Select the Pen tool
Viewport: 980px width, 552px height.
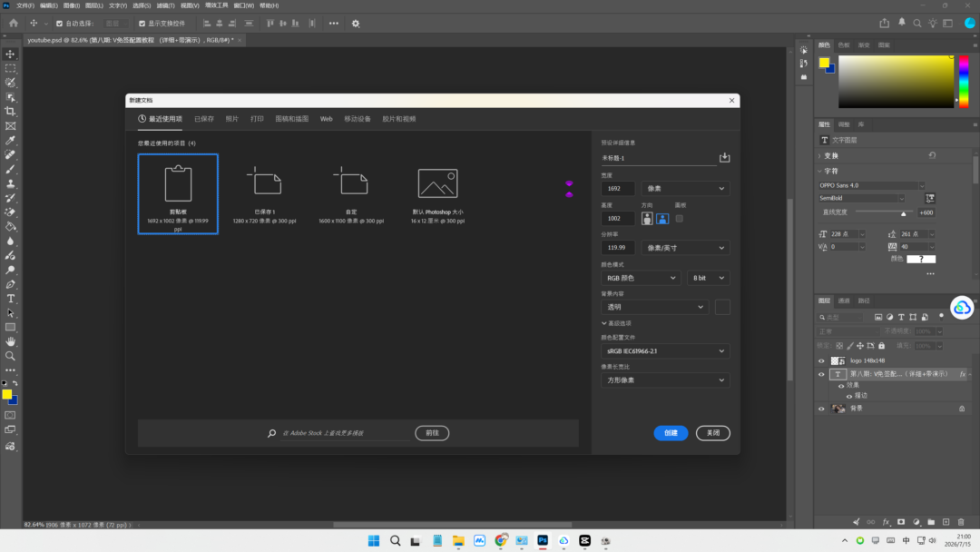pyautogui.click(x=11, y=284)
